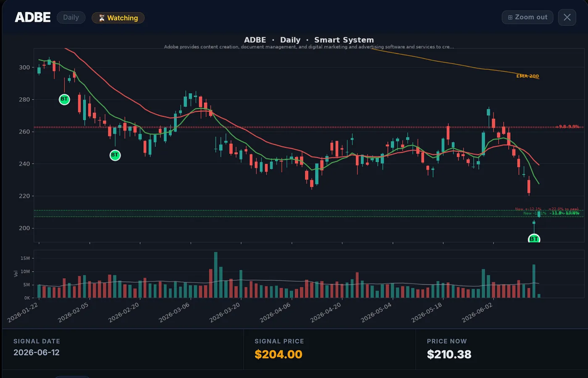Click the 15M volume axis label

25,258
